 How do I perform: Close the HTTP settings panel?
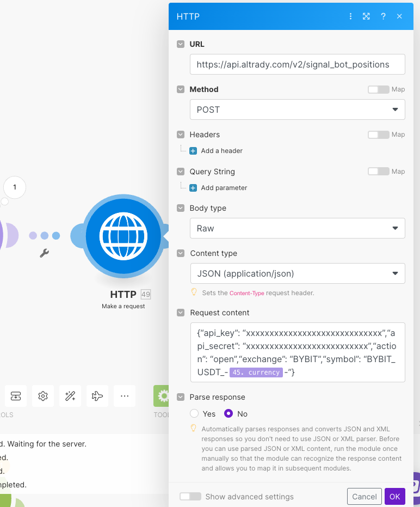tap(400, 16)
